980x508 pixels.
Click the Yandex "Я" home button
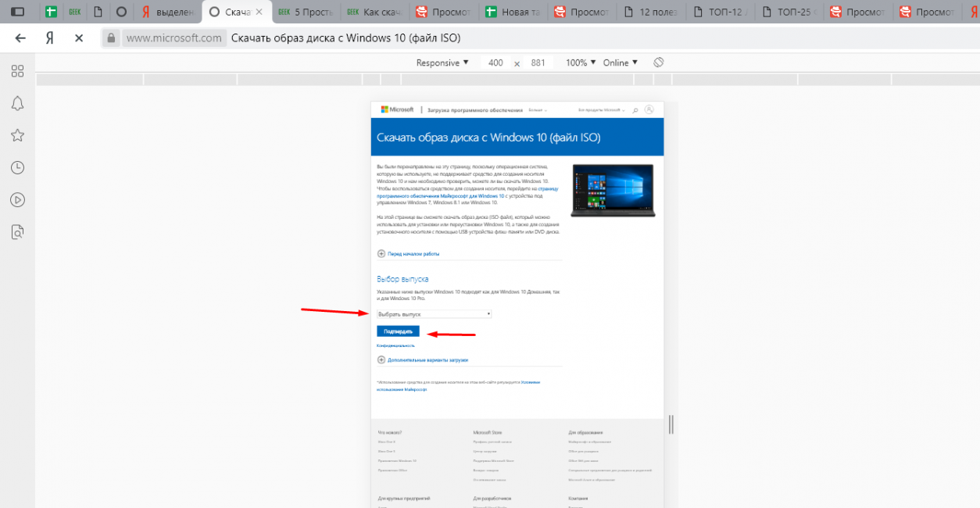coord(49,38)
